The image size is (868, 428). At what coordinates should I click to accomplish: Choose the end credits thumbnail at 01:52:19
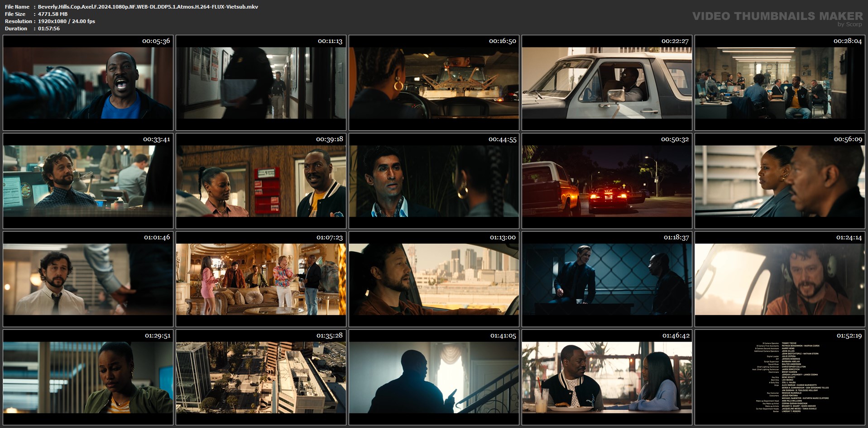780,377
